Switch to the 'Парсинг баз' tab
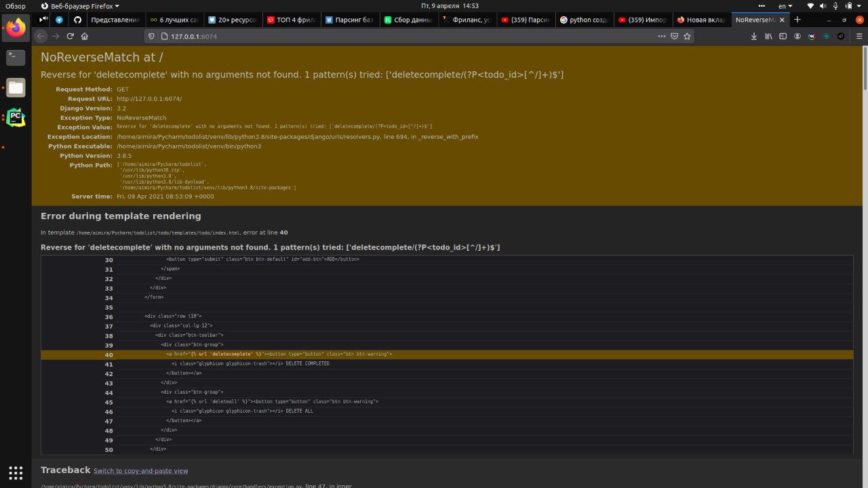 coord(350,20)
